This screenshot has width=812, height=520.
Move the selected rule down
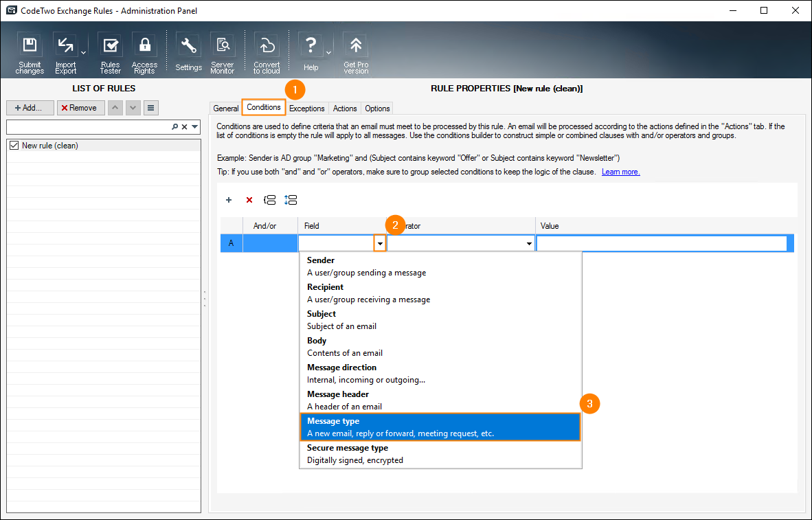pyautogui.click(x=133, y=108)
